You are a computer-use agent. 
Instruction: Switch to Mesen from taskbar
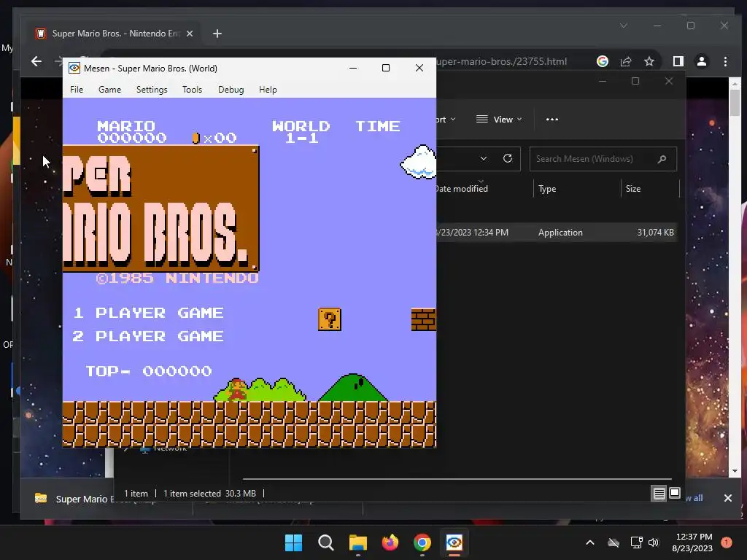pos(454,542)
